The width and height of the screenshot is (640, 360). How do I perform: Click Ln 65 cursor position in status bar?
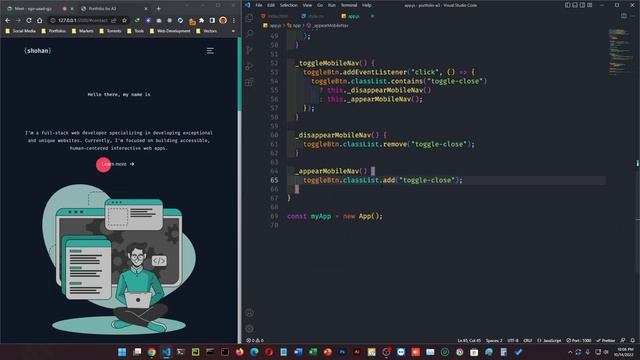(x=468, y=340)
